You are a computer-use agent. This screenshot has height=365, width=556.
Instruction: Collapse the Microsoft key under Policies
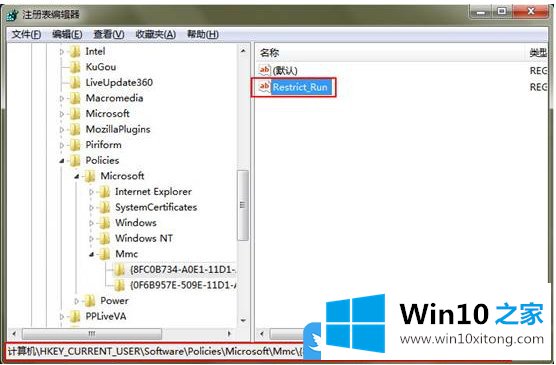click(77, 176)
